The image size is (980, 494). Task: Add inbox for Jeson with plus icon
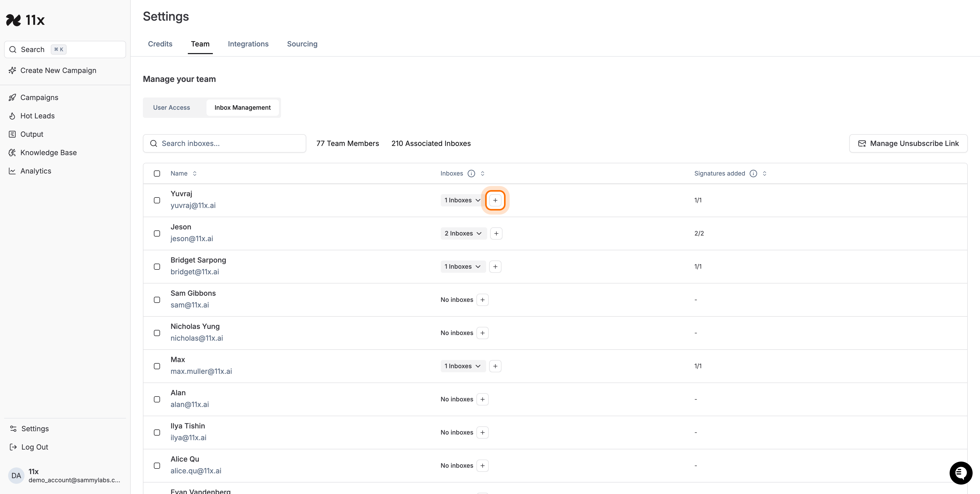(496, 233)
